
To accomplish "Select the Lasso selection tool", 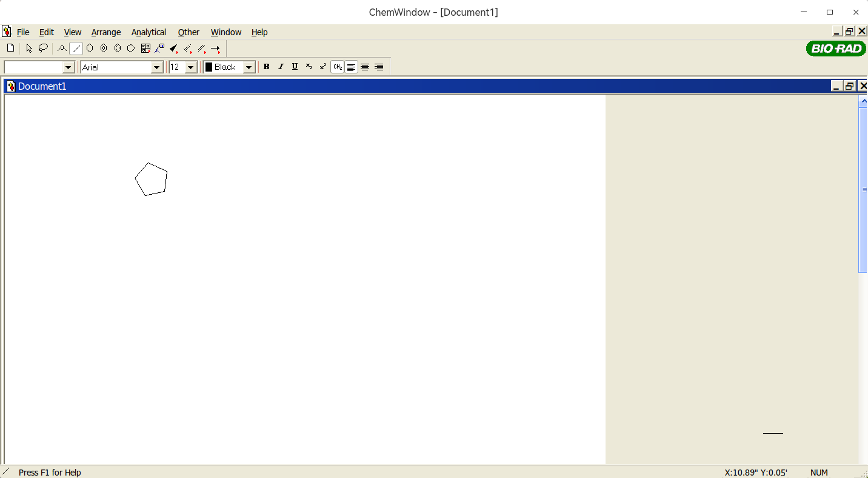I will 43,49.
